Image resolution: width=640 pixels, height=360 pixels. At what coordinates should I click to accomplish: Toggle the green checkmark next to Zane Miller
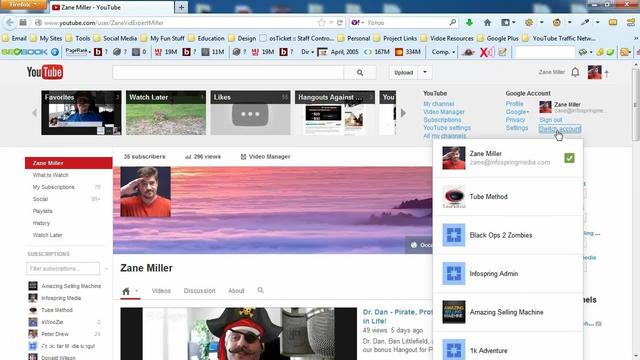point(569,158)
